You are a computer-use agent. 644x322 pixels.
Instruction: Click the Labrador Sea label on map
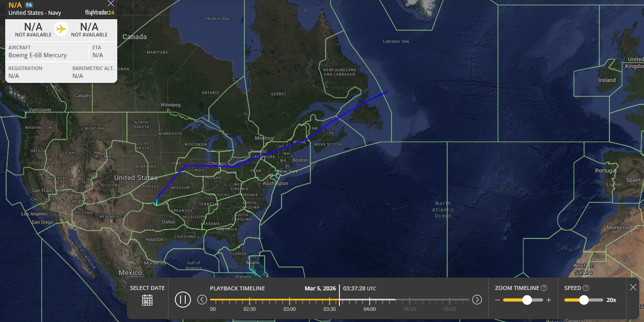click(x=396, y=41)
